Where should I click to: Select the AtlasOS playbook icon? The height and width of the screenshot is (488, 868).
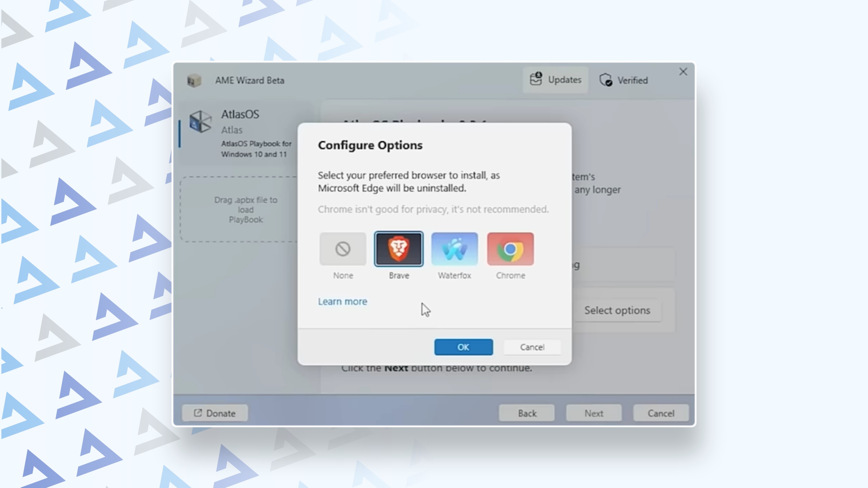200,121
